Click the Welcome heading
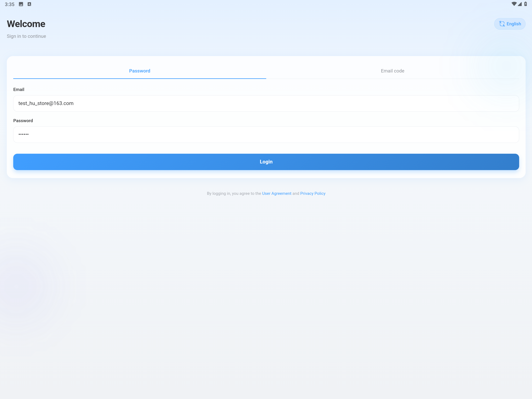The height and width of the screenshot is (399, 532). point(26,24)
